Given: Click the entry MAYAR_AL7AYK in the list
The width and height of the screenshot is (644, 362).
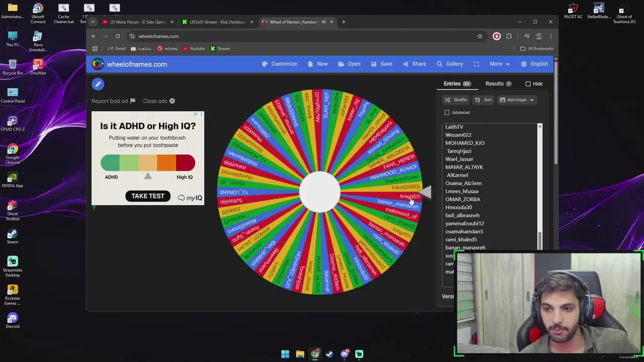Looking at the screenshot, I should (x=464, y=167).
